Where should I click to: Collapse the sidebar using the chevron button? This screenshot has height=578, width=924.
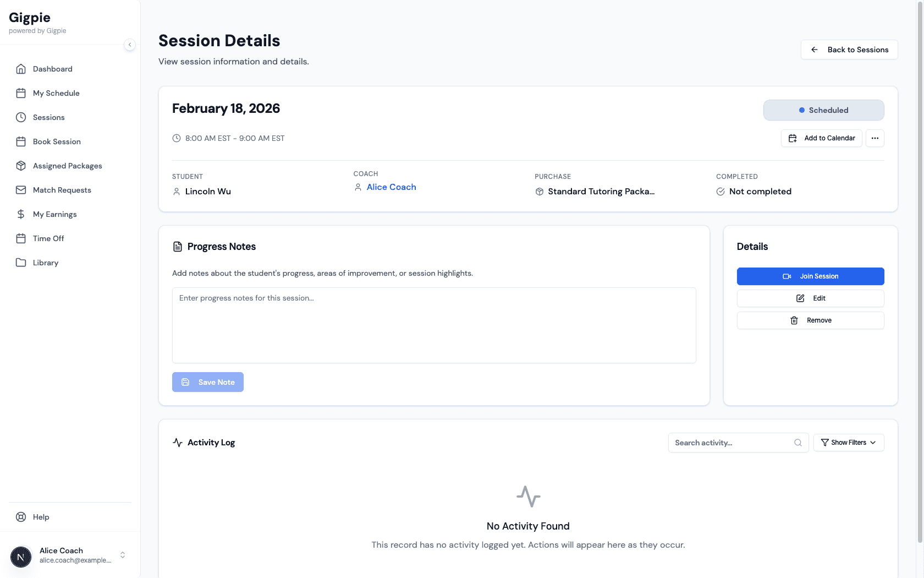(130, 45)
